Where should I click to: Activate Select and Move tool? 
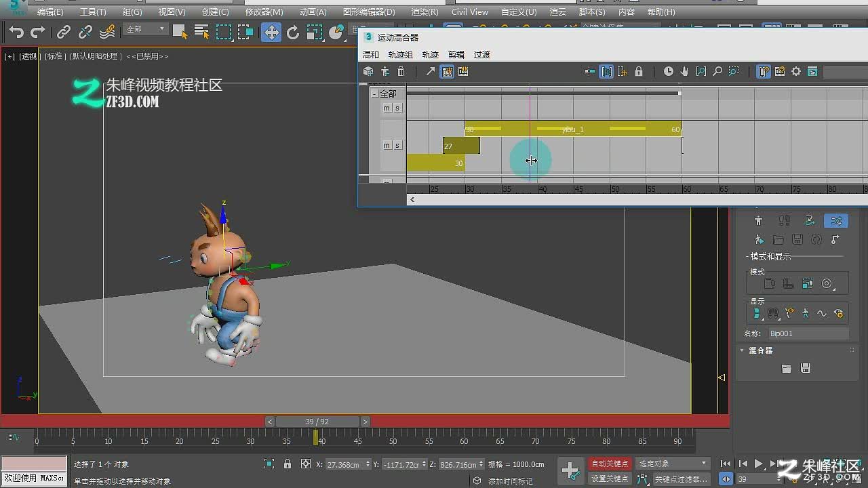271,32
